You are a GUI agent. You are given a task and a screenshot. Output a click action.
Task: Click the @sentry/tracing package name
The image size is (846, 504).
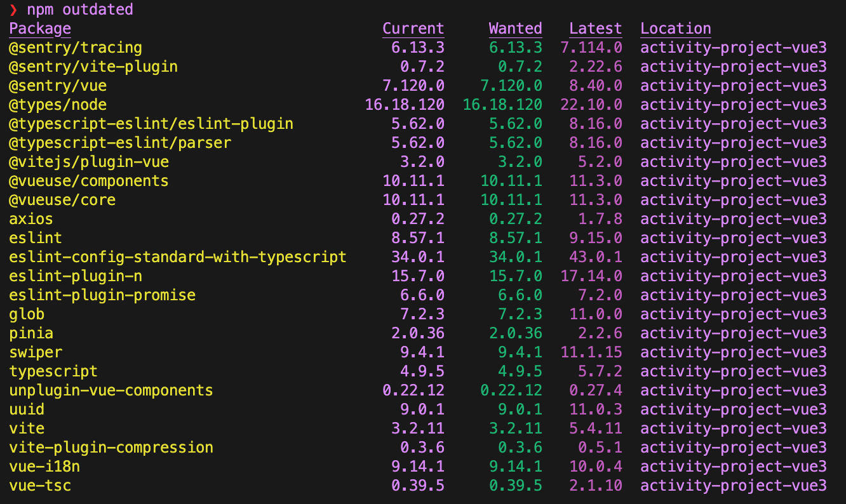[x=76, y=48]
